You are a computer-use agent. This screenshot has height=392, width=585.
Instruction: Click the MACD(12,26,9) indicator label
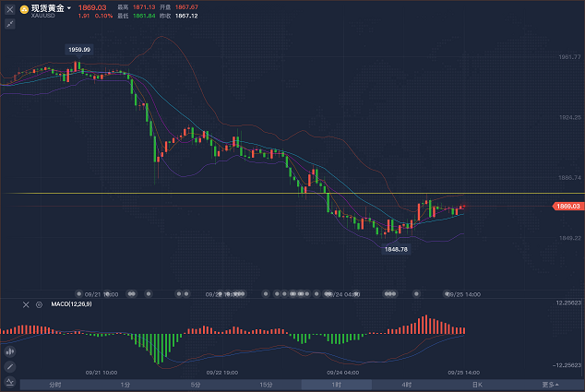pos(69,303)
